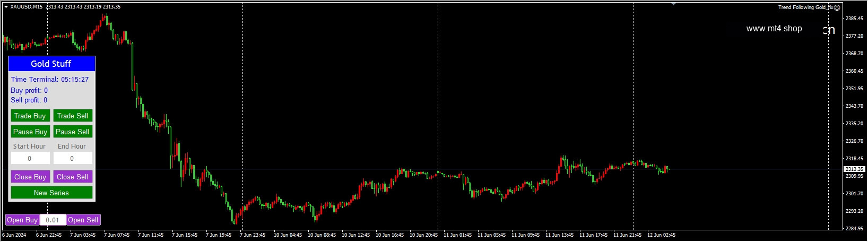Pause selling with Pause Sell
This screenshot has width=868, height=242.
coord(73,132)
